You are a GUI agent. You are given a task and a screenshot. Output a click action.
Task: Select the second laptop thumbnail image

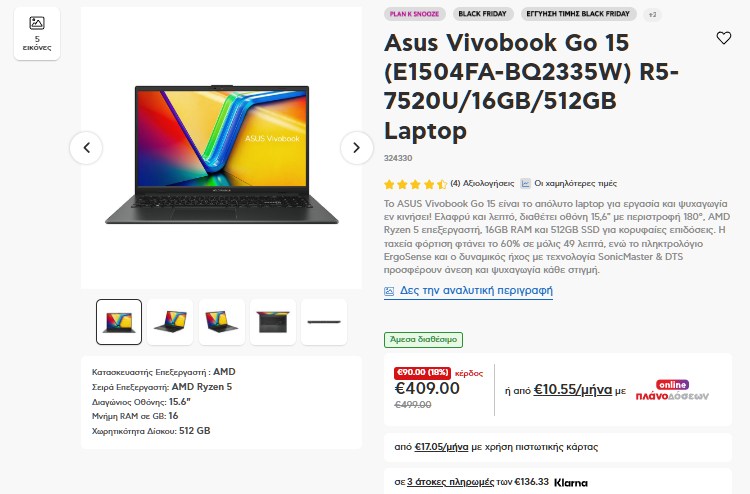coord(170,322)
